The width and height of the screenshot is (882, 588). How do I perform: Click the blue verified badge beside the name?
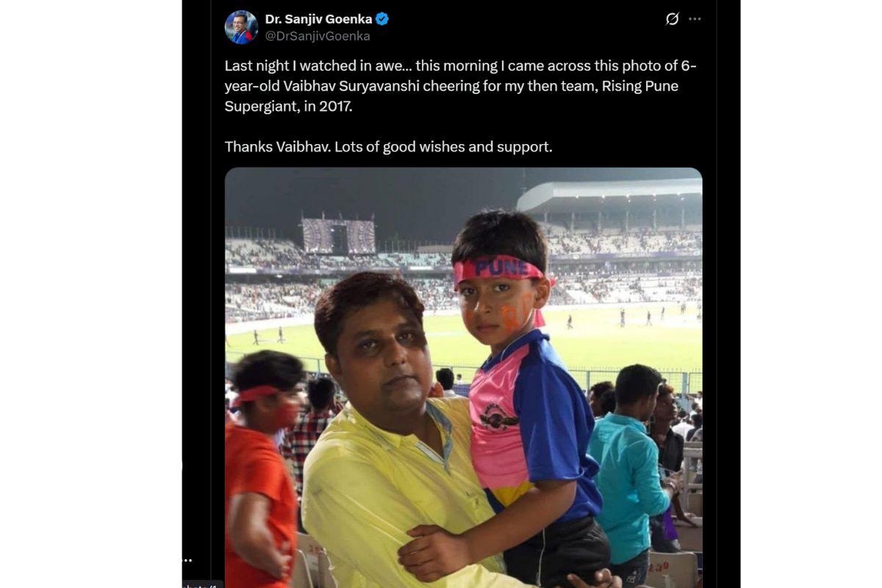click(382, 19)
